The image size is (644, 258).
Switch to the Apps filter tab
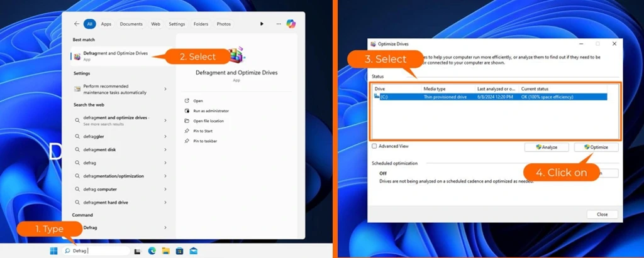106,24
